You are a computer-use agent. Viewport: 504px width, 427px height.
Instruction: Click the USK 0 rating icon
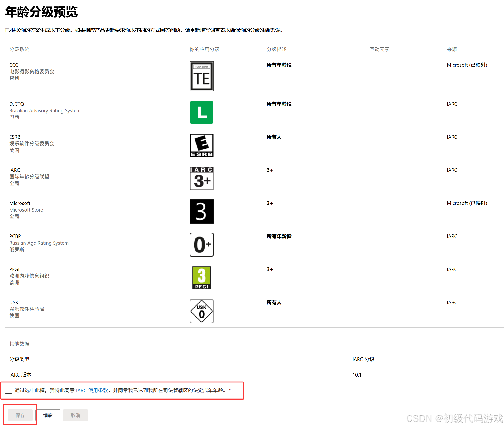pos(201,311)
